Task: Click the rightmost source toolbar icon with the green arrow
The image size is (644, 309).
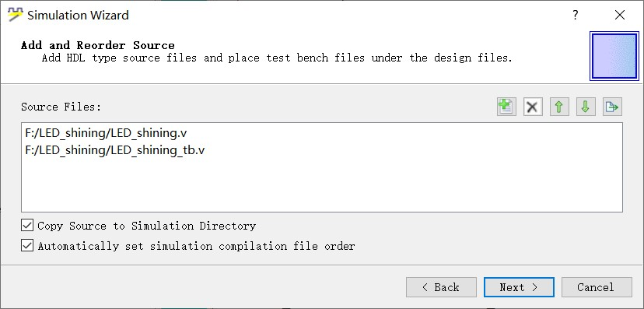Action: [x=612, y=107]
